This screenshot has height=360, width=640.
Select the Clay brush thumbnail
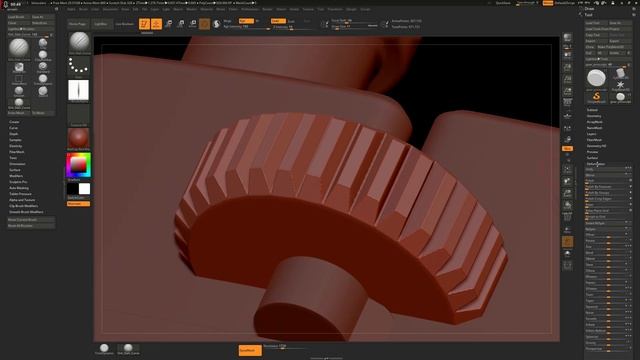[43, 43]
